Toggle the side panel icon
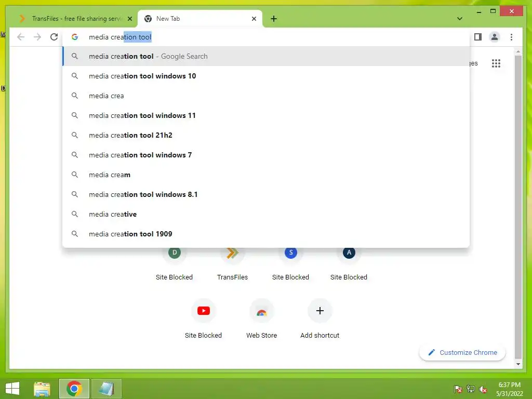This screenshot has height=399, width=532. [x=478, y=37]
